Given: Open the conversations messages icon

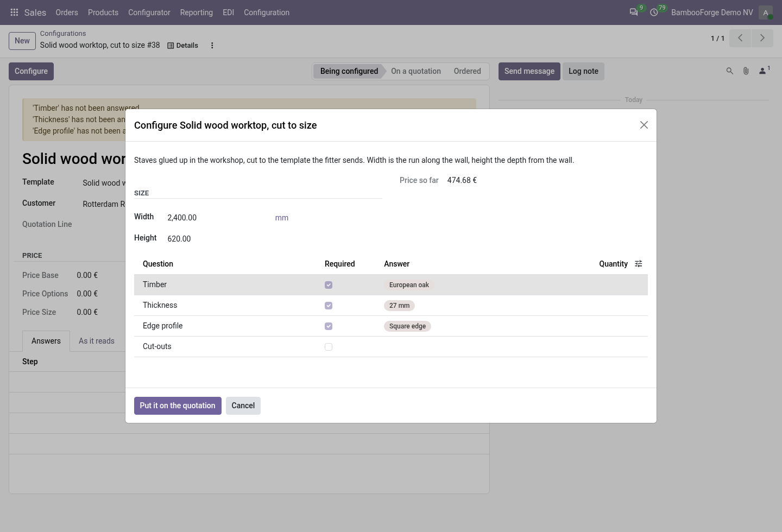Looking at the screenshot, I should 634,12.
